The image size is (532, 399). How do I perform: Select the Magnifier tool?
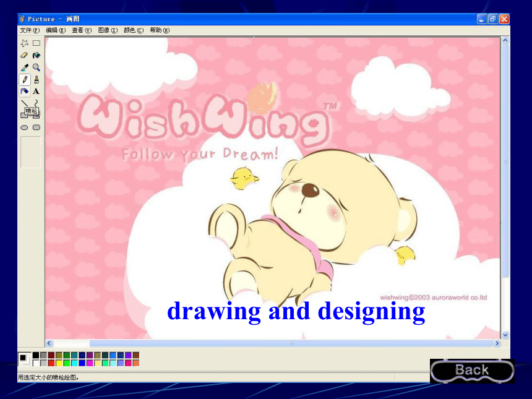(36, 67)
